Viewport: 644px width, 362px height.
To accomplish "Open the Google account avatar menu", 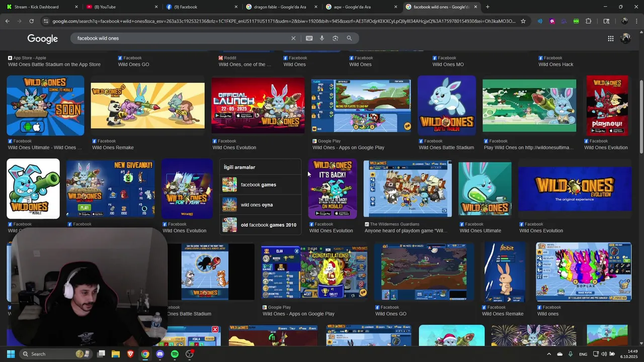I will [626, 39].
